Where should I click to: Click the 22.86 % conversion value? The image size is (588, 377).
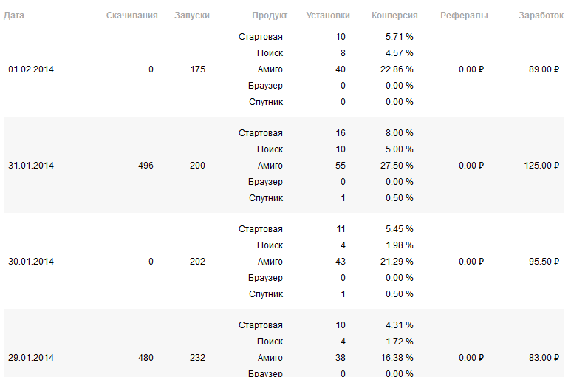pyautogui.click(x=397, y=69)
